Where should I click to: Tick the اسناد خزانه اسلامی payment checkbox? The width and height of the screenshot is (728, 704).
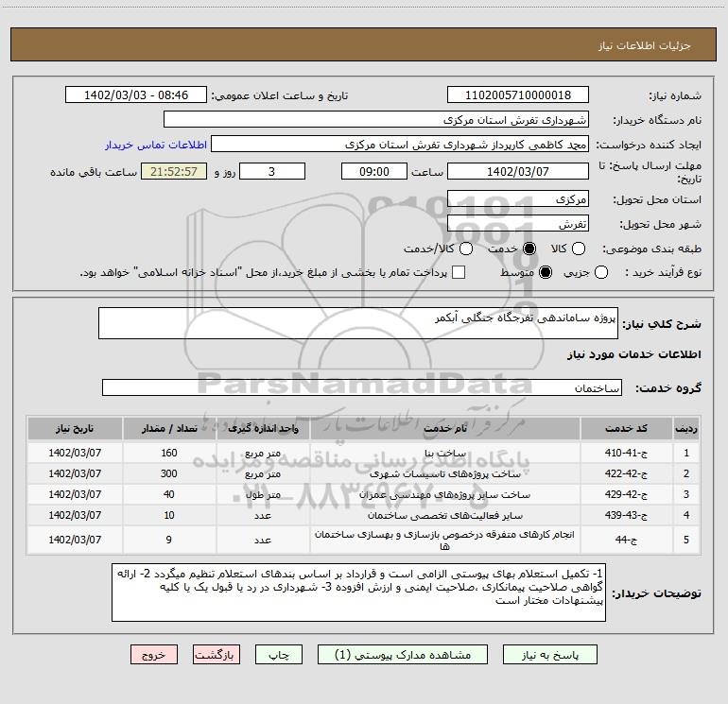[x=459, y=272]
